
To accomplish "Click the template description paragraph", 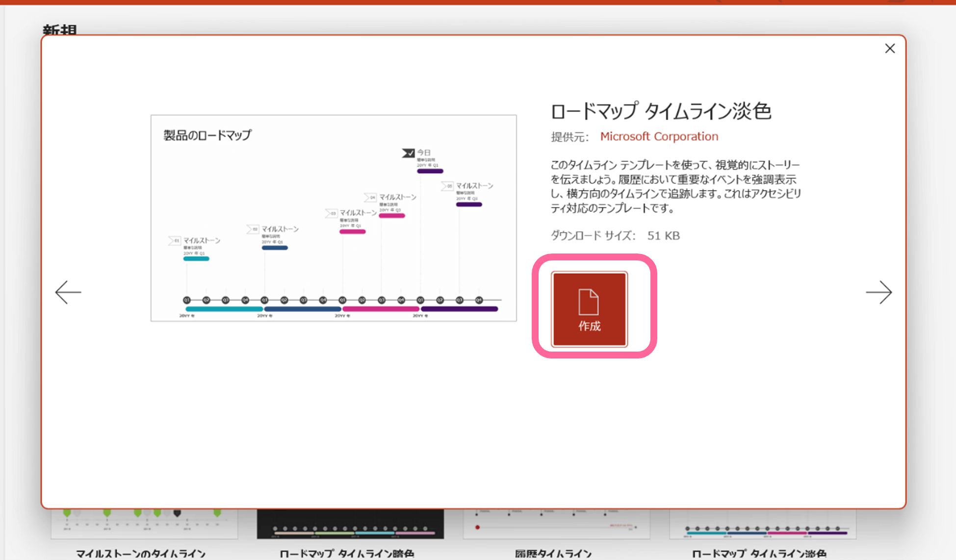I will coord(676,186).
